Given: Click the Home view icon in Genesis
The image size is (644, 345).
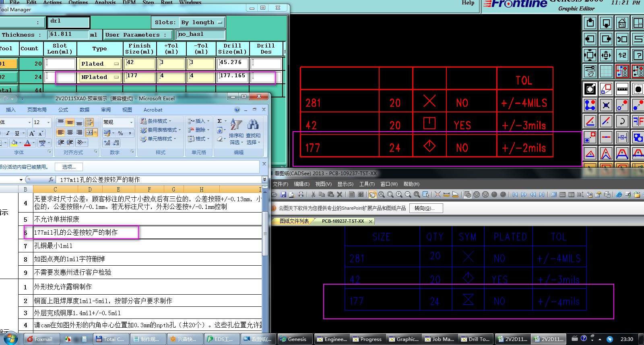Looking at the screenshot, I should (622, 23).
